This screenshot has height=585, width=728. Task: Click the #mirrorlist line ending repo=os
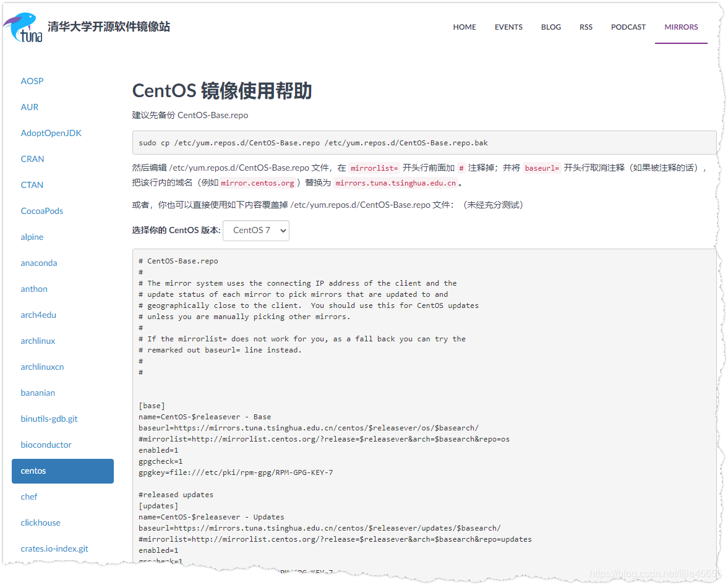pyautogui.click(x=324, y=439)
